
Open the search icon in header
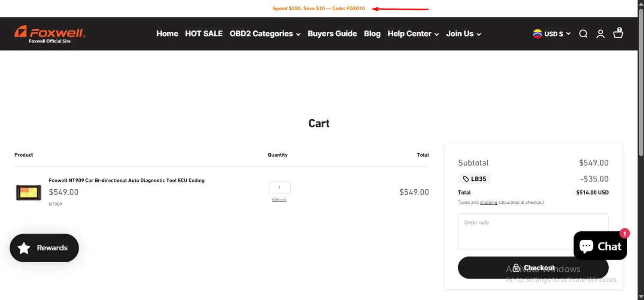583,34
